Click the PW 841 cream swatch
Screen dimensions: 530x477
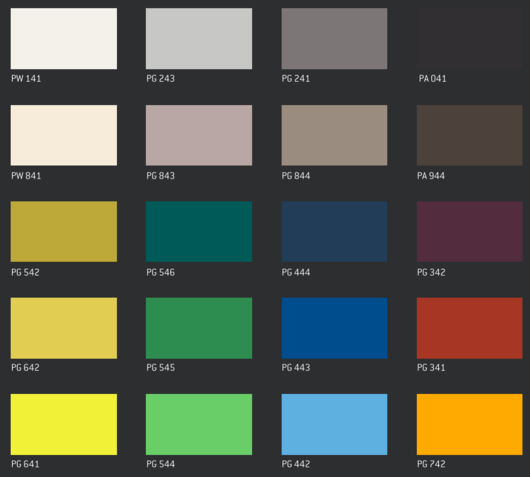coord(64,135)
